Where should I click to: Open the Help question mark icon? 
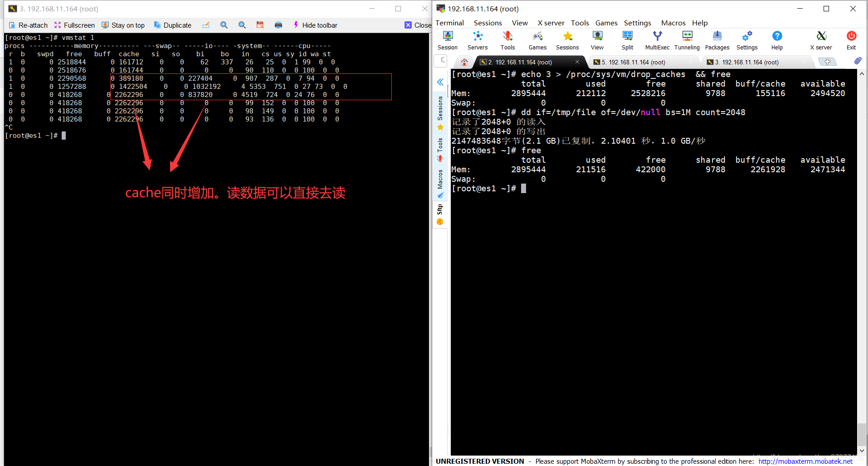tap(777, 40)
